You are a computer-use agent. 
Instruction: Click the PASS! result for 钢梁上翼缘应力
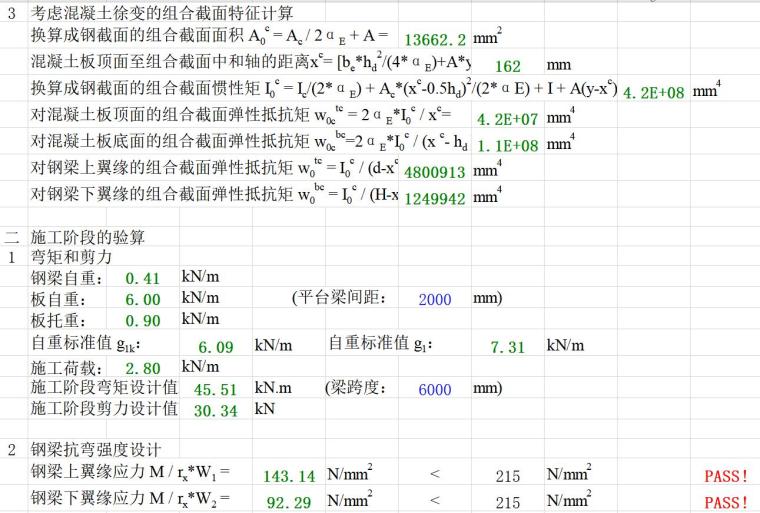726,477
